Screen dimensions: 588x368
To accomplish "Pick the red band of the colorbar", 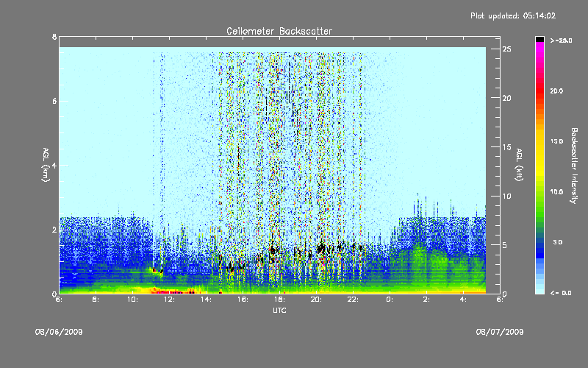I will (539, 90).
